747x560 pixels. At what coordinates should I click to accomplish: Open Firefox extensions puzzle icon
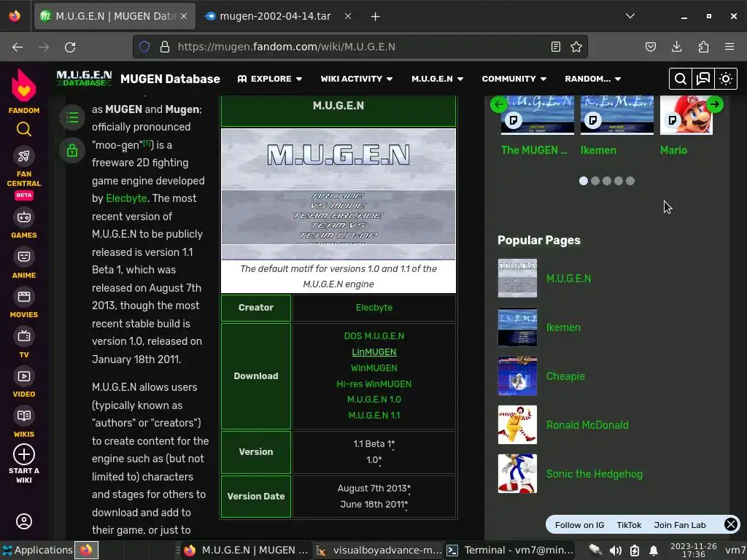pos(703,47)
